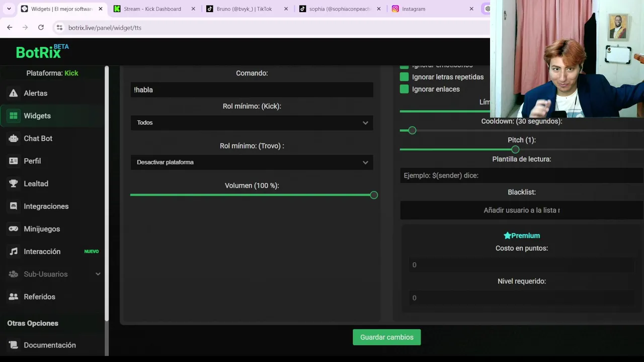Reload the page with refresh icon
Screen dimensions: 644x362
(41, 28)
